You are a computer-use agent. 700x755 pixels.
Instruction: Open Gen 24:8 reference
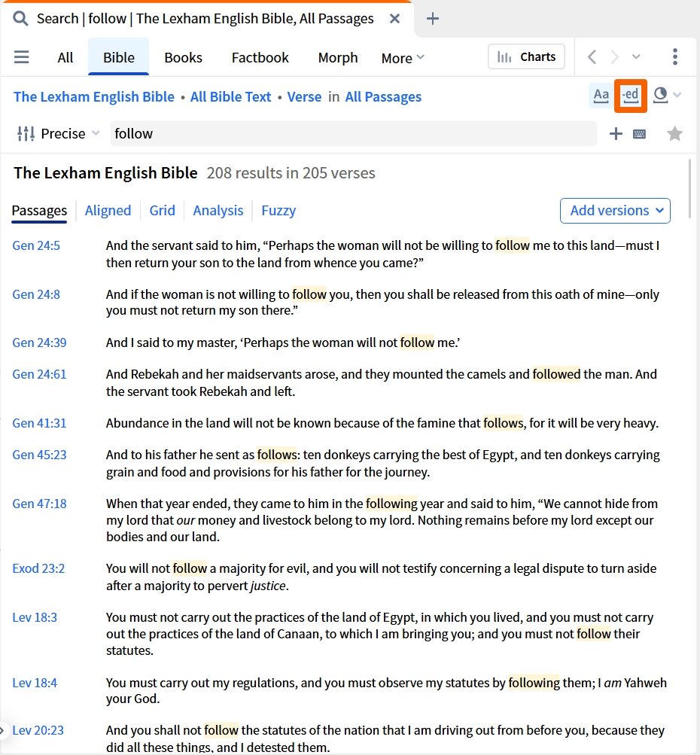click(x=36, y=294)
